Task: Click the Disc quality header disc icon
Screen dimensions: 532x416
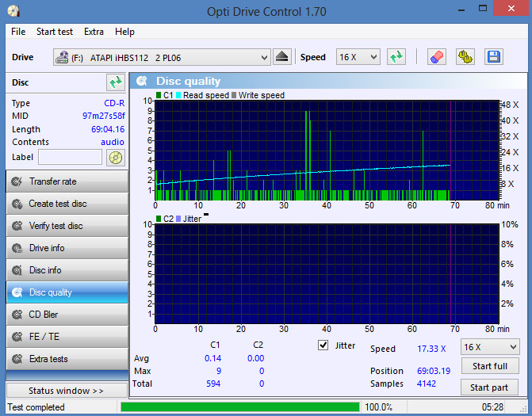Action: [x=141, y=81]
